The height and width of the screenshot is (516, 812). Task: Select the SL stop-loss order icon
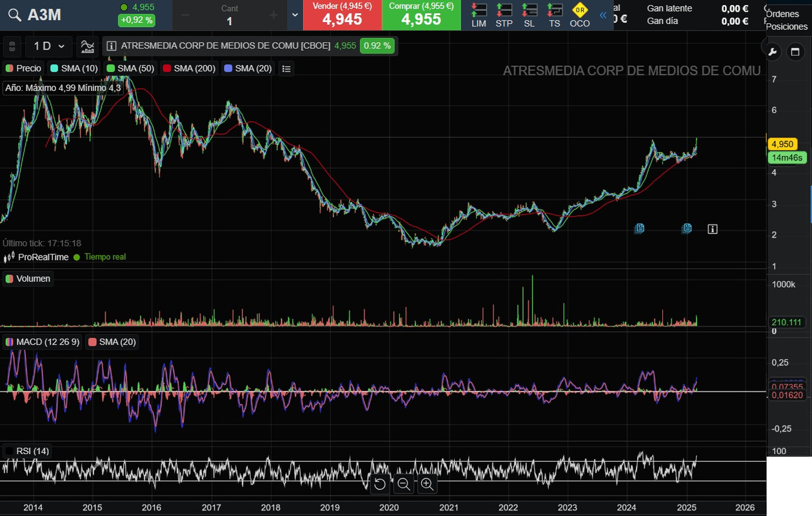[x=529, y=15]
